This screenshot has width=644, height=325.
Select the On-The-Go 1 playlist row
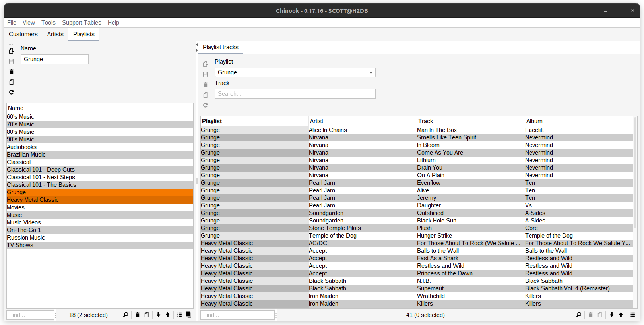pos(100,230)
